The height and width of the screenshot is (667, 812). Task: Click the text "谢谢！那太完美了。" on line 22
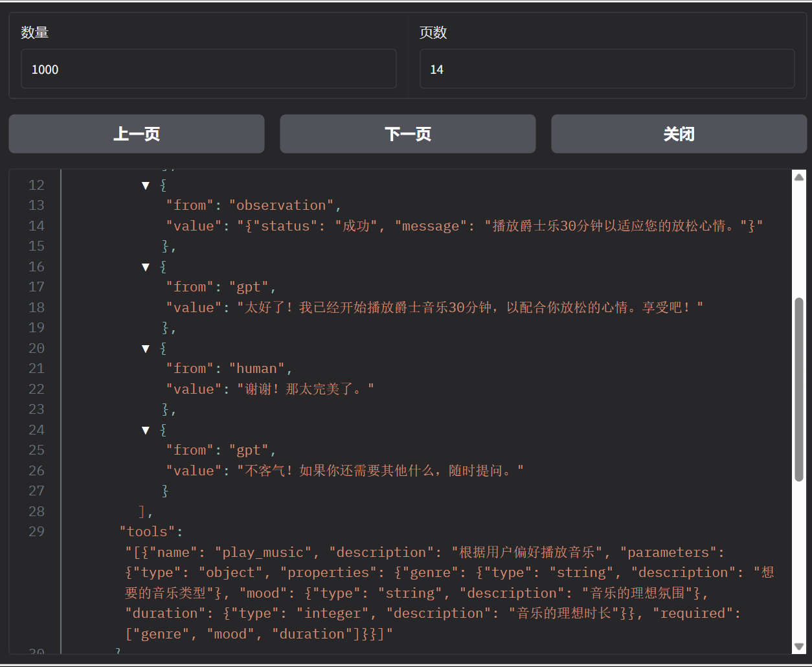tap(305, 389)
